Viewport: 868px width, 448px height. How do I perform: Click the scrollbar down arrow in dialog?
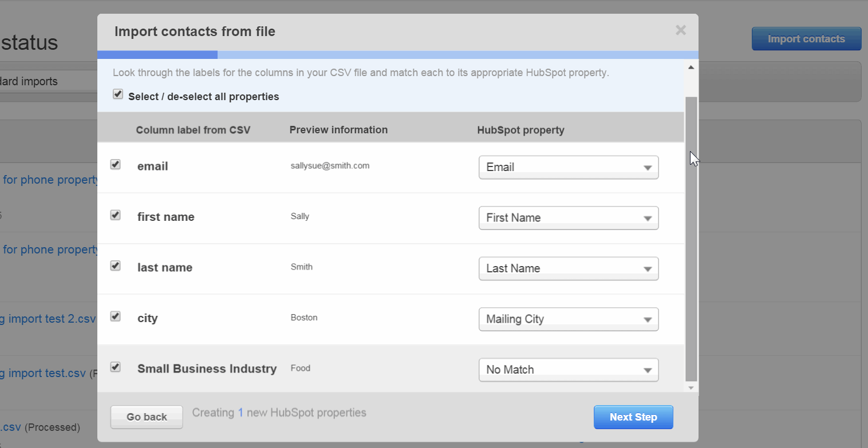point(691,387)
